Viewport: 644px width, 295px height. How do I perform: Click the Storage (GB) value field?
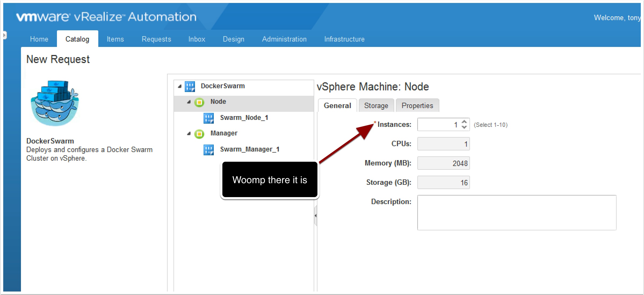[x=443, y=183]
